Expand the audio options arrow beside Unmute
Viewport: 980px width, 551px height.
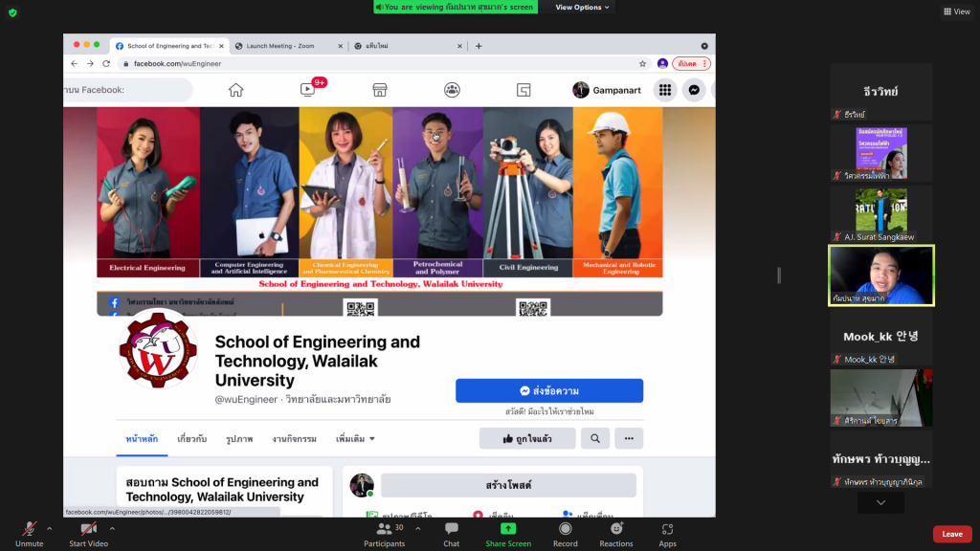pyautogui.click(x=53, y=528)
